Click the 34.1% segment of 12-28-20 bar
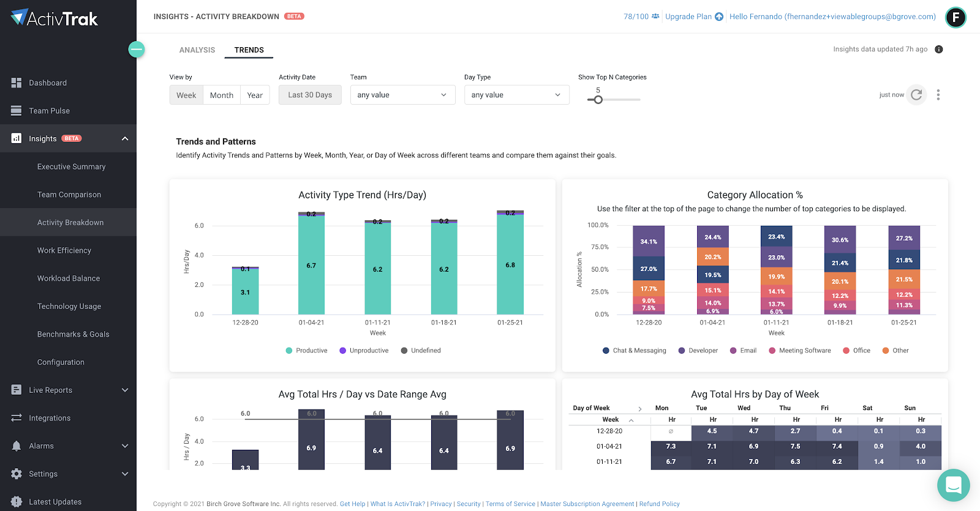Screen dimensions: 980x511 (x=649, y=242)
